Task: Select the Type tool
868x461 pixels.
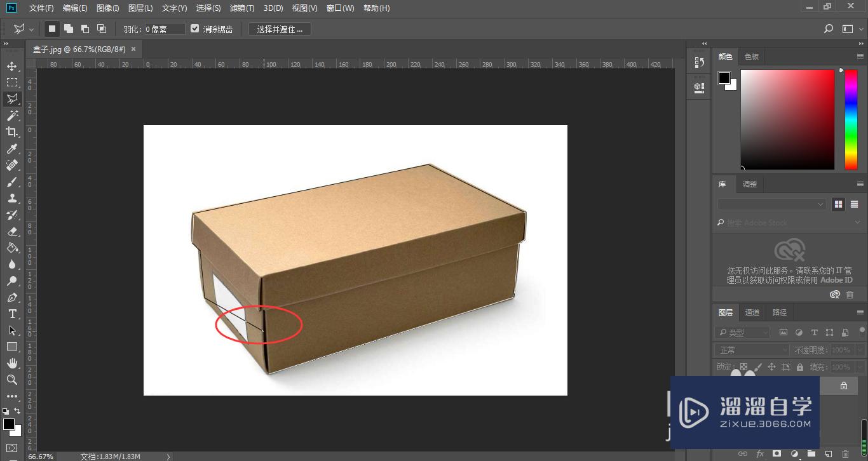Action: [x=12, y=314]
